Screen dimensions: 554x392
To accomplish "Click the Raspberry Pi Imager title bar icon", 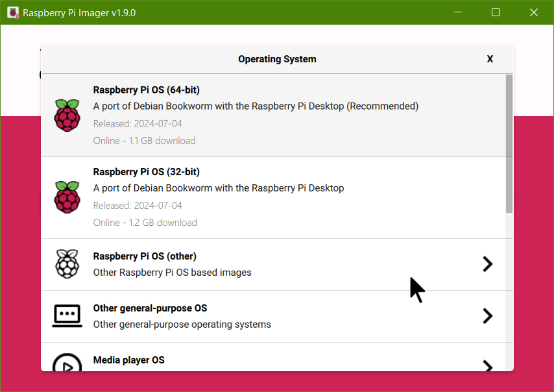I will tap(12, 12).
